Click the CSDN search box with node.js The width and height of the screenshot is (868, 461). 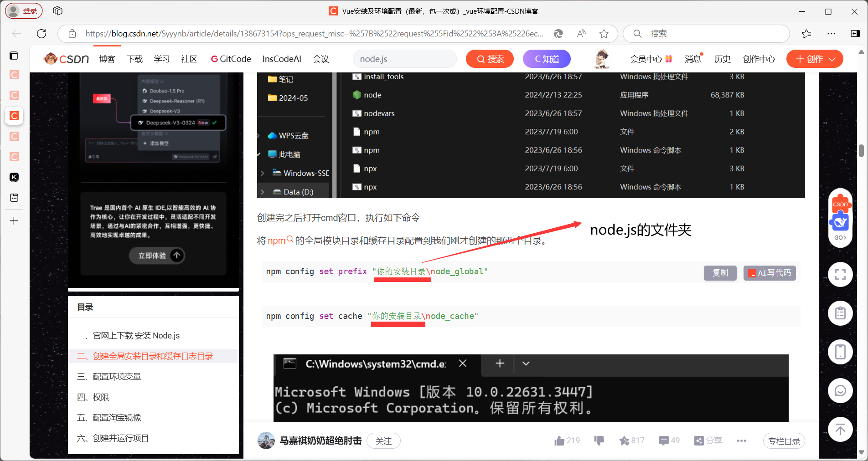(x=405, y=59)
